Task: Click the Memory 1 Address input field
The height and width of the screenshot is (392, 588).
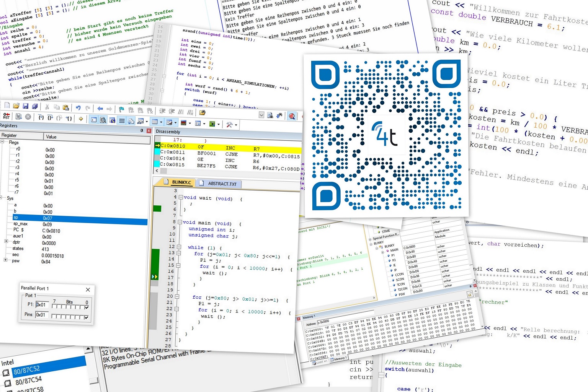Action: pyautogui.click(x=346, y=318)
